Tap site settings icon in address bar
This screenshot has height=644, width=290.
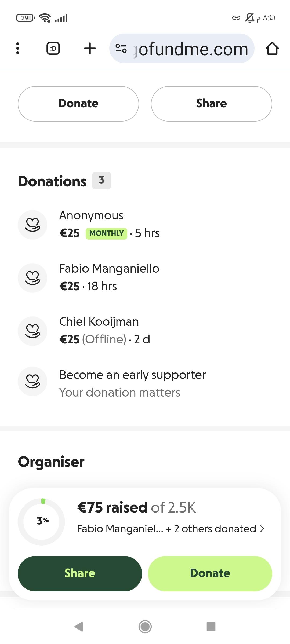121,49
